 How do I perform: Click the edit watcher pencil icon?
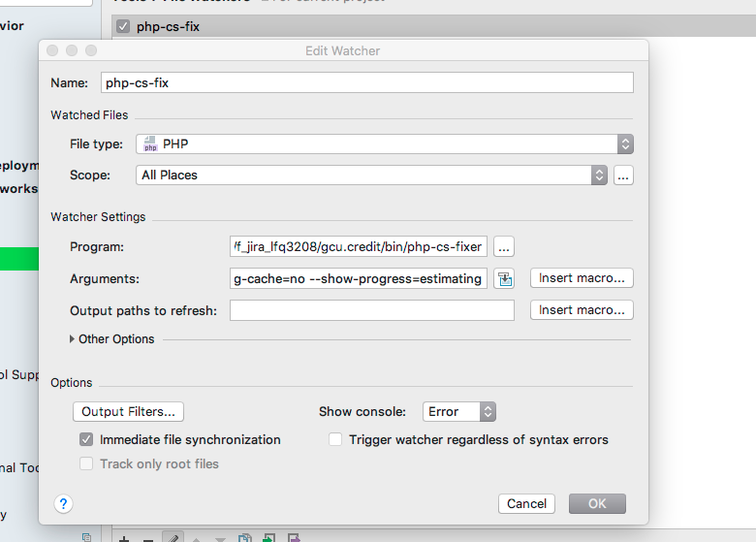tap(172, 537)
